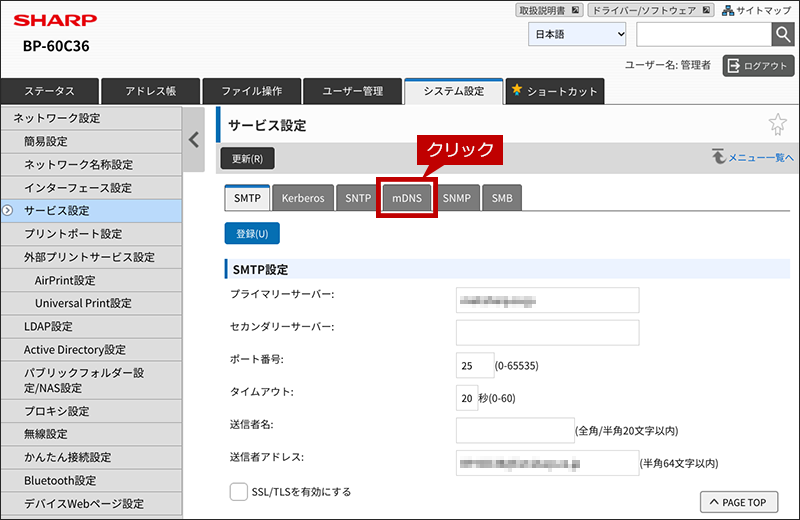Click the メニュー一覧へ return arrow
The width and height of the screenshot is (800, 520).
pos(718,157)
